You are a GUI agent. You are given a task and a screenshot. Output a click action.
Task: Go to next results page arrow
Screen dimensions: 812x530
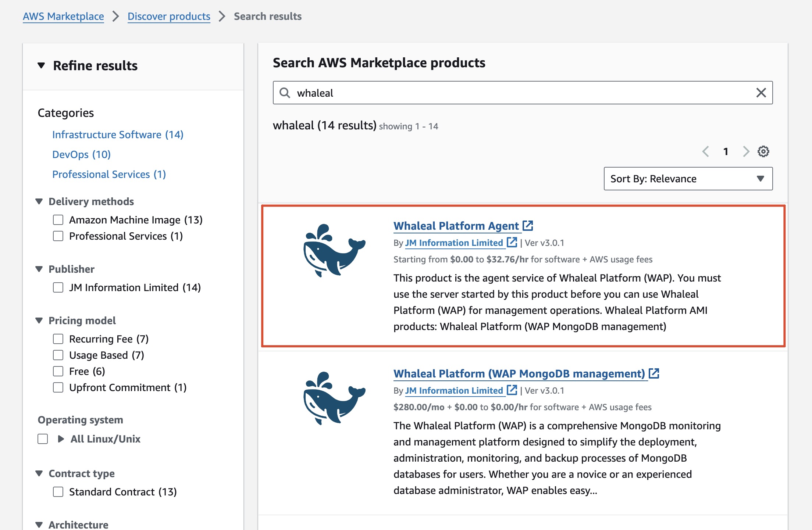745,151
